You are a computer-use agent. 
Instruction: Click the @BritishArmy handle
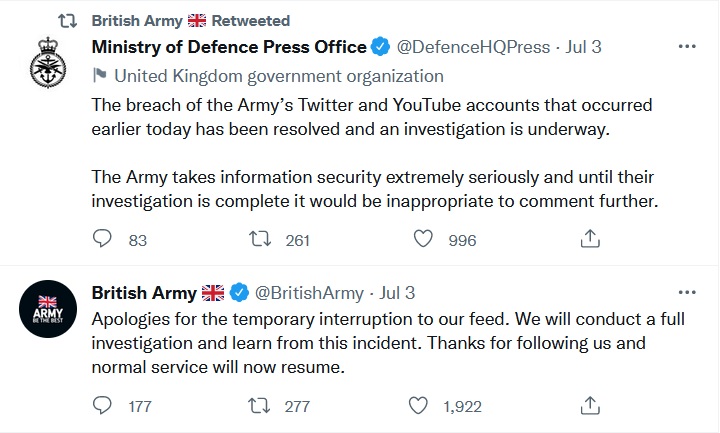[x=308, y=292]
